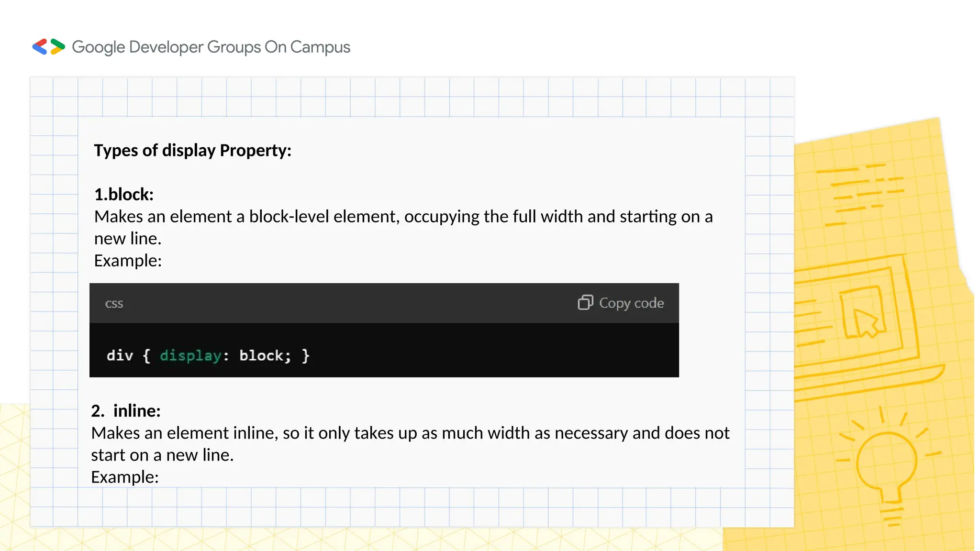The height and width of the screenshot is (551, 980).
Task: Click the Example label under the inline description
Action: pos(125,477)
